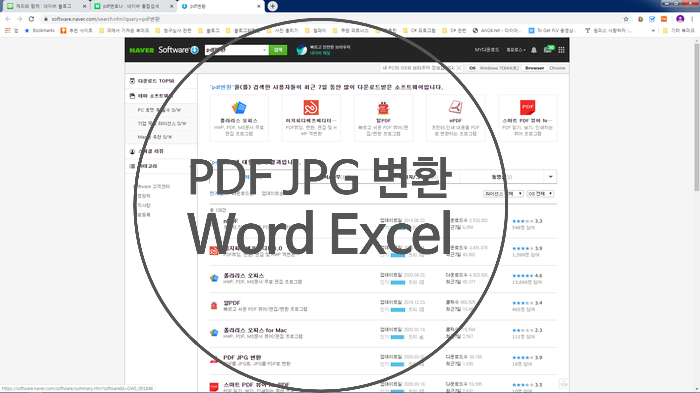
Task: Click the 2.3 star rating row
Action: pyautogui.click(x=527, y=330)
